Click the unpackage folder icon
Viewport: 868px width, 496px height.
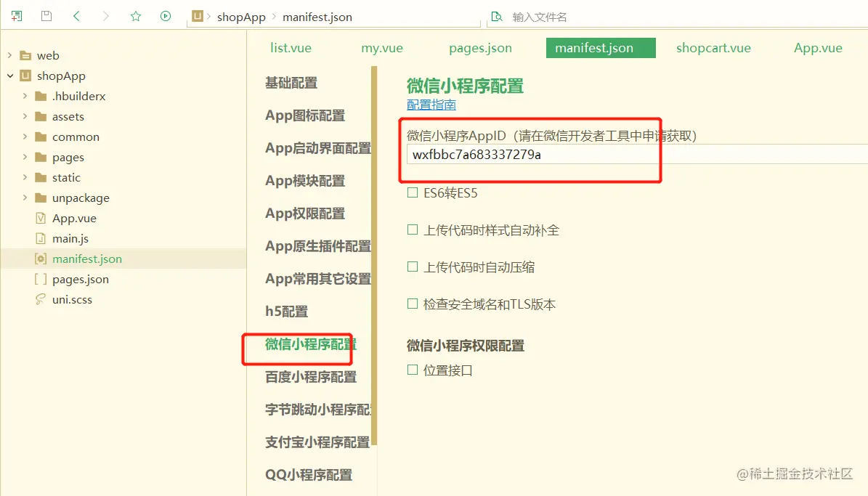(41, 198)
